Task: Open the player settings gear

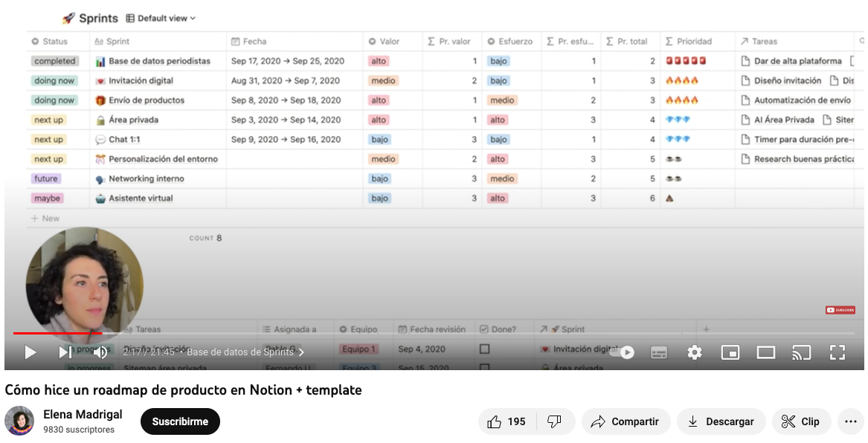Action: [x=694, y=352]
